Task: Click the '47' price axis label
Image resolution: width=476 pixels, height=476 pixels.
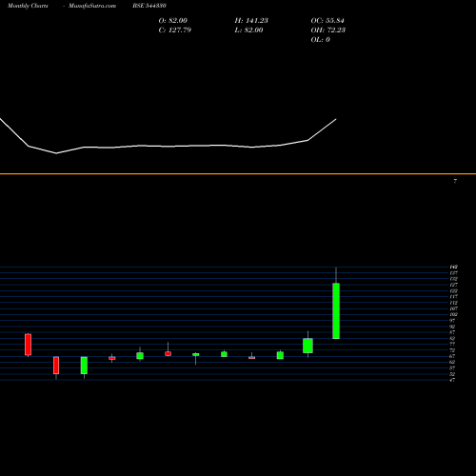Action: click(x=452, y=380)
